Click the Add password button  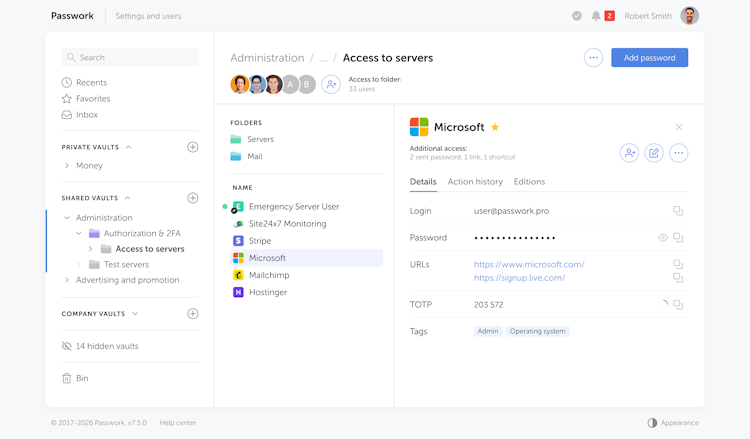pos(649,58)
